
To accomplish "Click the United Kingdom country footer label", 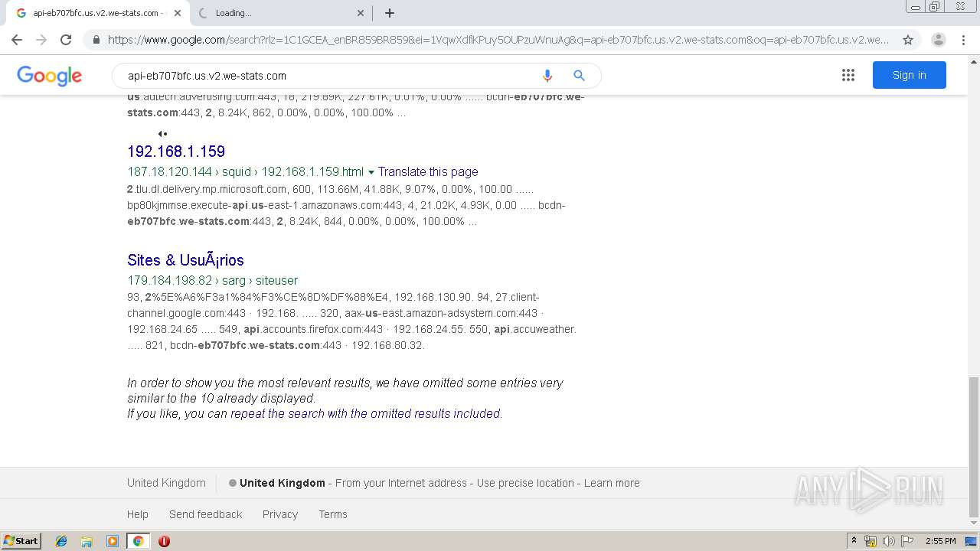I will [x=166, y=483].
